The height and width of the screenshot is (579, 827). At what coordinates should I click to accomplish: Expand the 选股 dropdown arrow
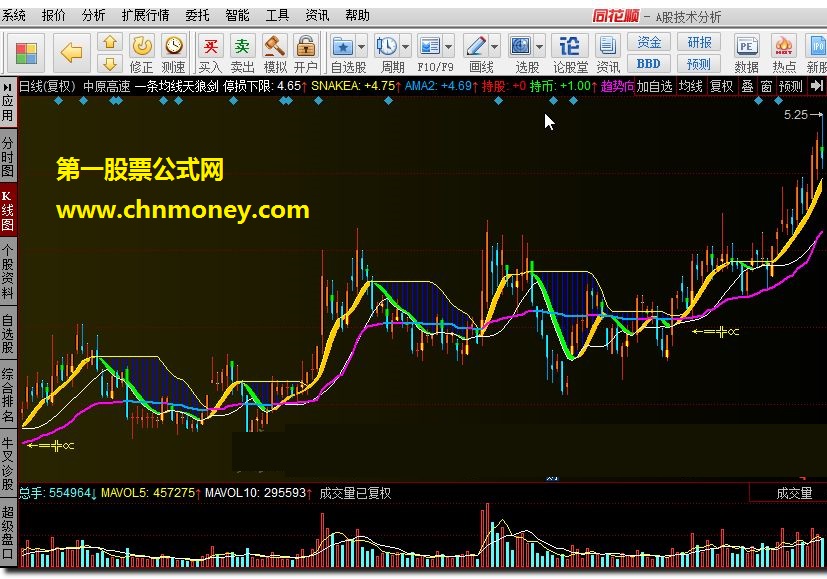[539, 47]
